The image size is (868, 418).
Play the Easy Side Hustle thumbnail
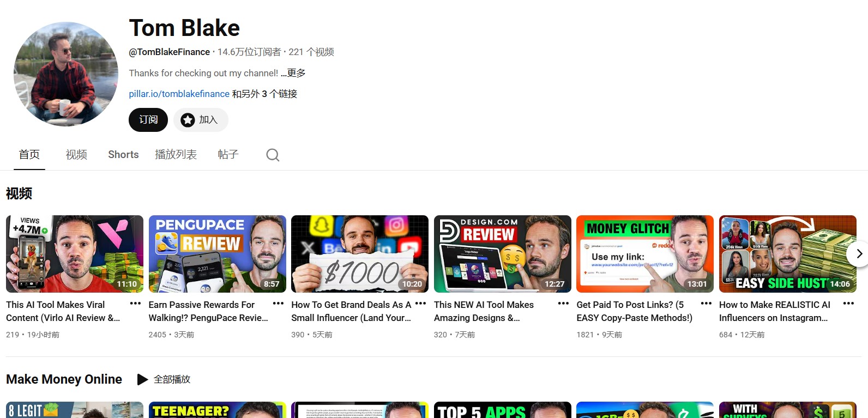[x=788, y=254]
